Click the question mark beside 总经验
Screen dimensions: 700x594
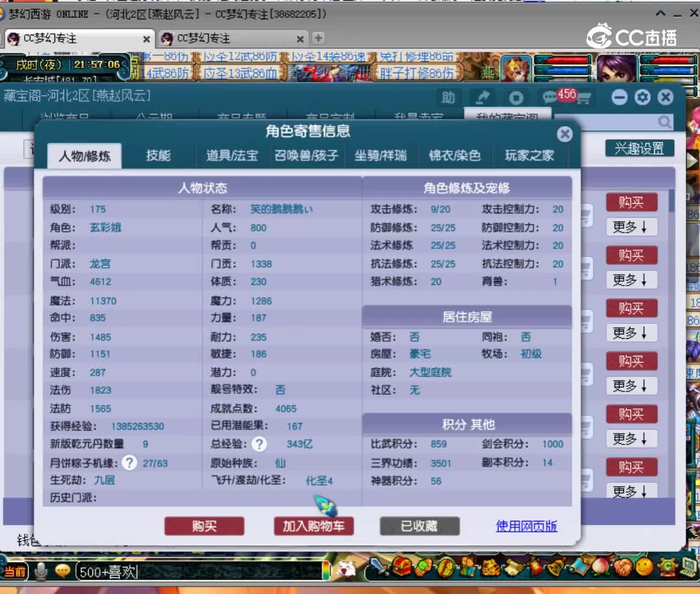[259, 444]
